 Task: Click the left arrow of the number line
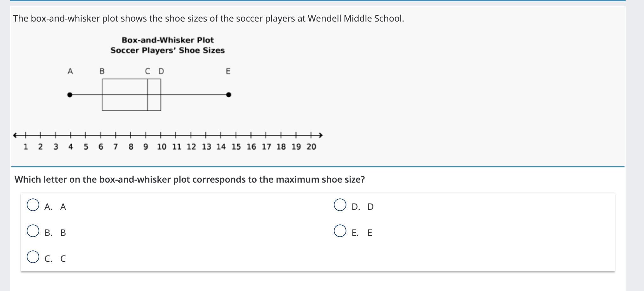[x=15, y=135]
